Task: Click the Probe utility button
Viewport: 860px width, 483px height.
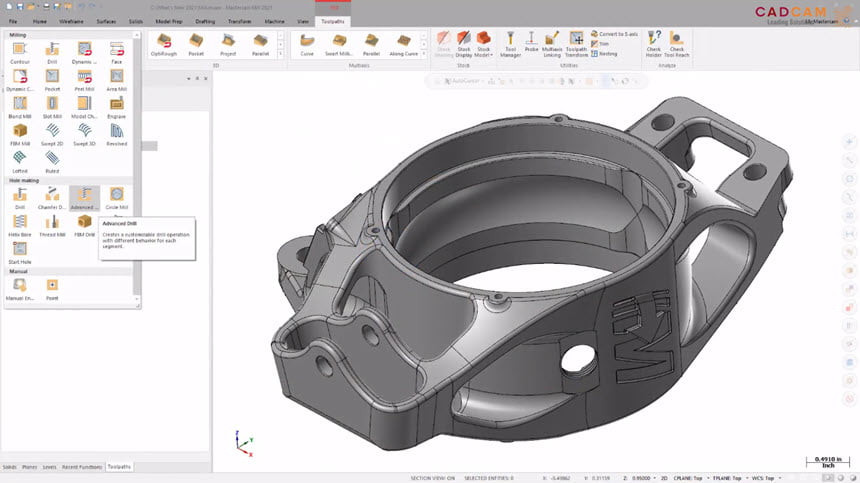Action: pyautogui.click(x=531, y=42)
